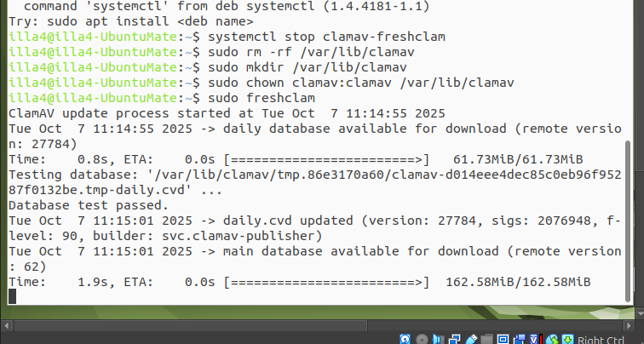644x344 pixels.
Task: Click the VM processor status icon
Action: (x=533, y=340)
